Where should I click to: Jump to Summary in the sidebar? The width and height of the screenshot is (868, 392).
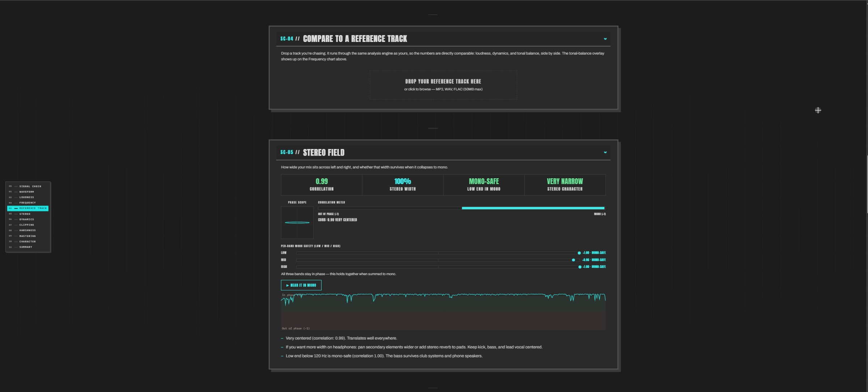click(28, 247)
